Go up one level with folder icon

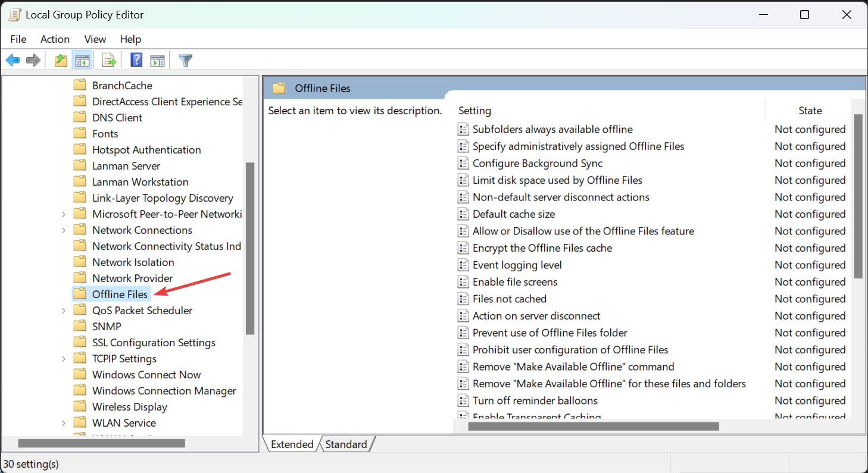[61, 60]
